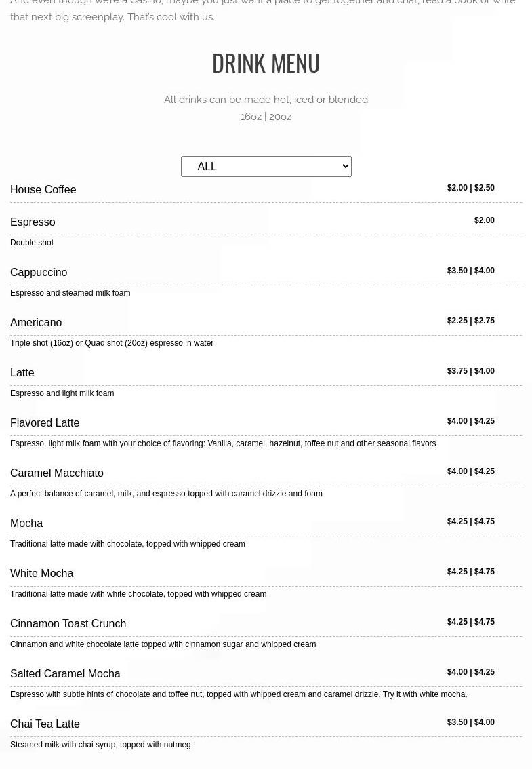Click the Double shot description text
This screenshot has height=769, width=532.
[32, 242]
